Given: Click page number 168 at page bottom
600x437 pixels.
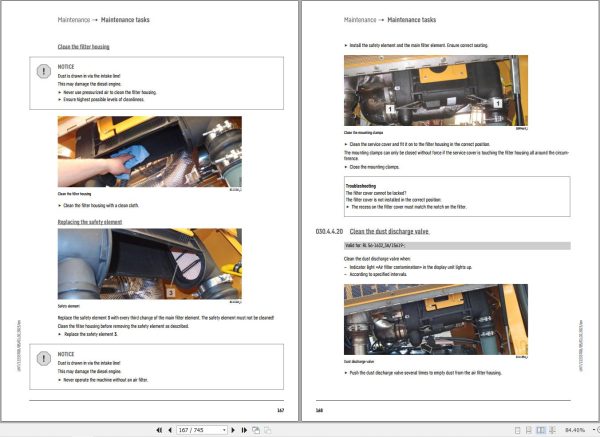Looking at the screenshot, I should [319, 410].
